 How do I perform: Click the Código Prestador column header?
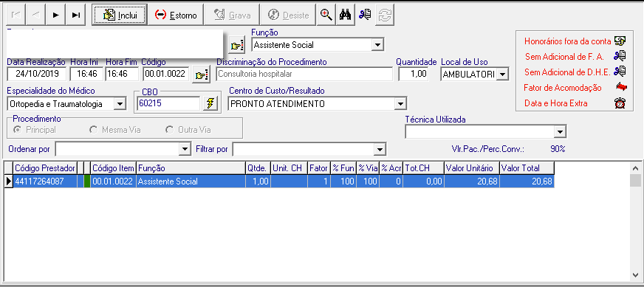pos(45,168)
